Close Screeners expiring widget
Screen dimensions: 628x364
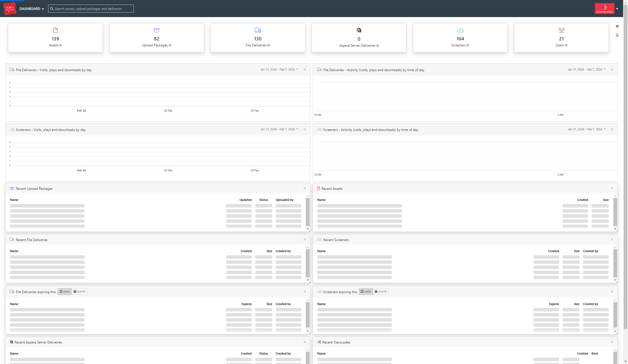pos(612,291)
